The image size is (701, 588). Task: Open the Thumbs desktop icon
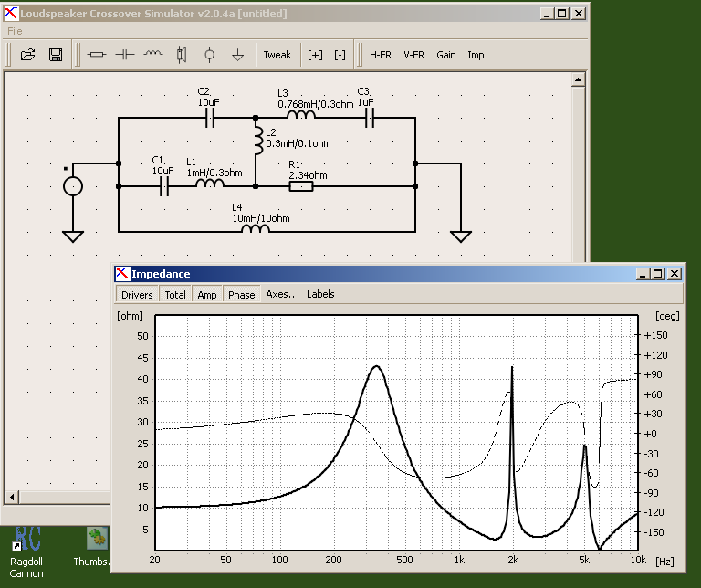coord(95,546)
